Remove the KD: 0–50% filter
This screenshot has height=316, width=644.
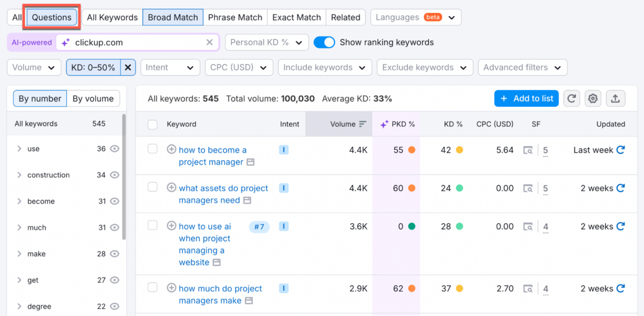coord(128,67)
